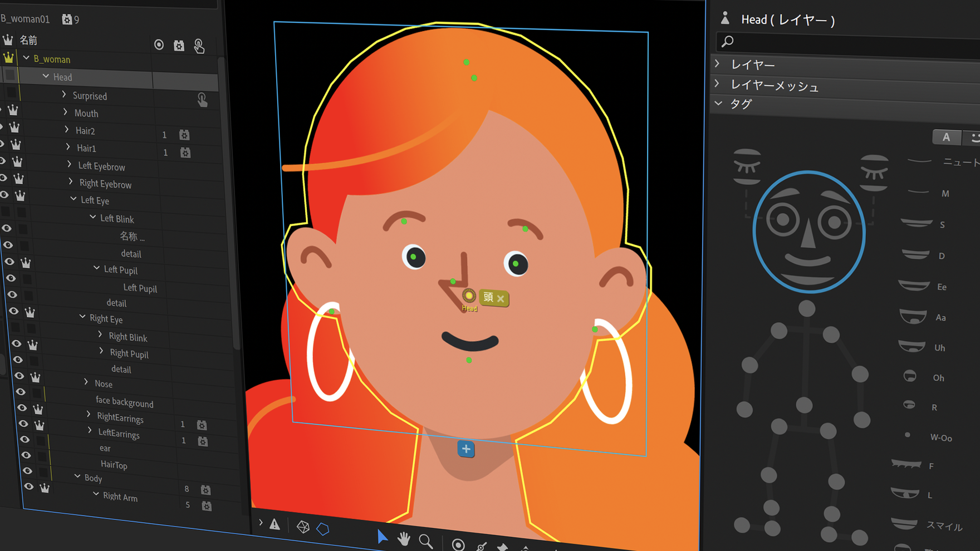Image resolution: width=980 pixels, height=551 pixels.
Task: Toggle the crown icon for the Nose group
Action: point(35,378)
